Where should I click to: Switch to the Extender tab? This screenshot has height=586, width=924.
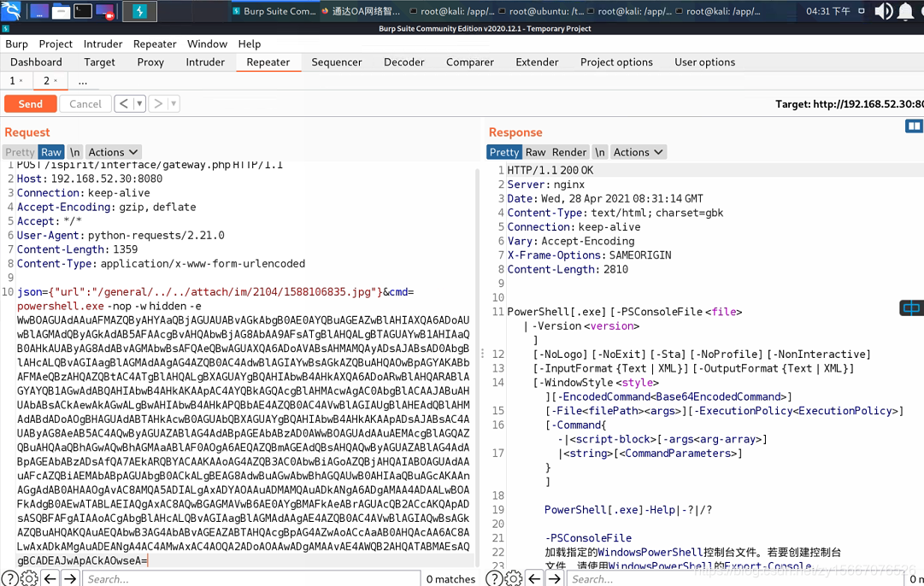click(537, 62)
